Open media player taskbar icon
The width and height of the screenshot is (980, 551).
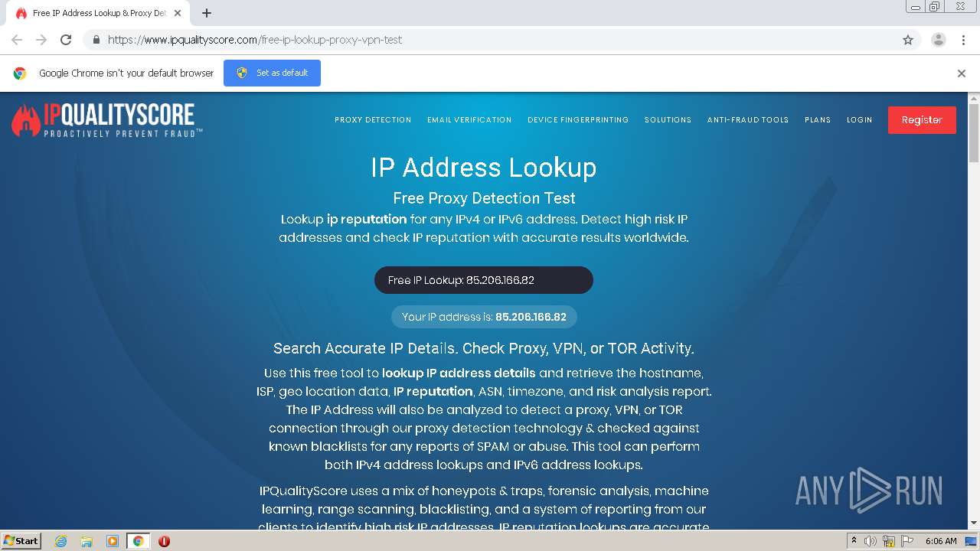[113, 541]
